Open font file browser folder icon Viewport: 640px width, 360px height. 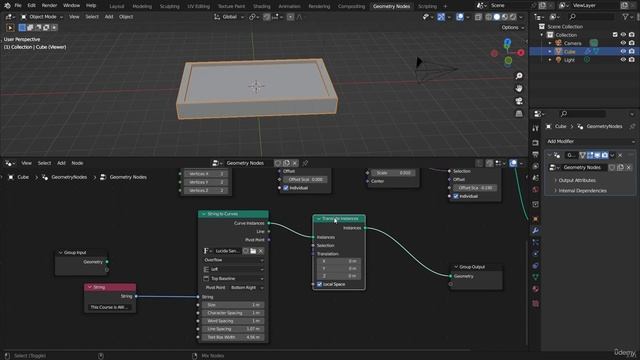click(253, 251)
